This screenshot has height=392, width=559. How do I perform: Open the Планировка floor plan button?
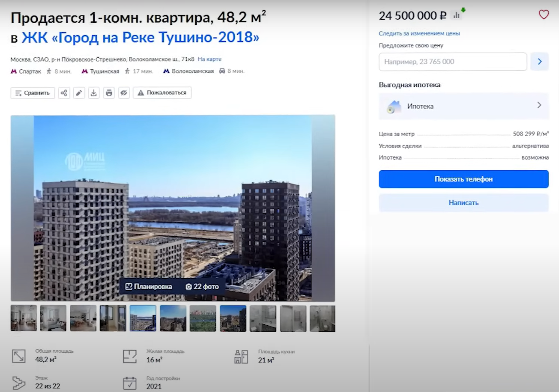148,287
